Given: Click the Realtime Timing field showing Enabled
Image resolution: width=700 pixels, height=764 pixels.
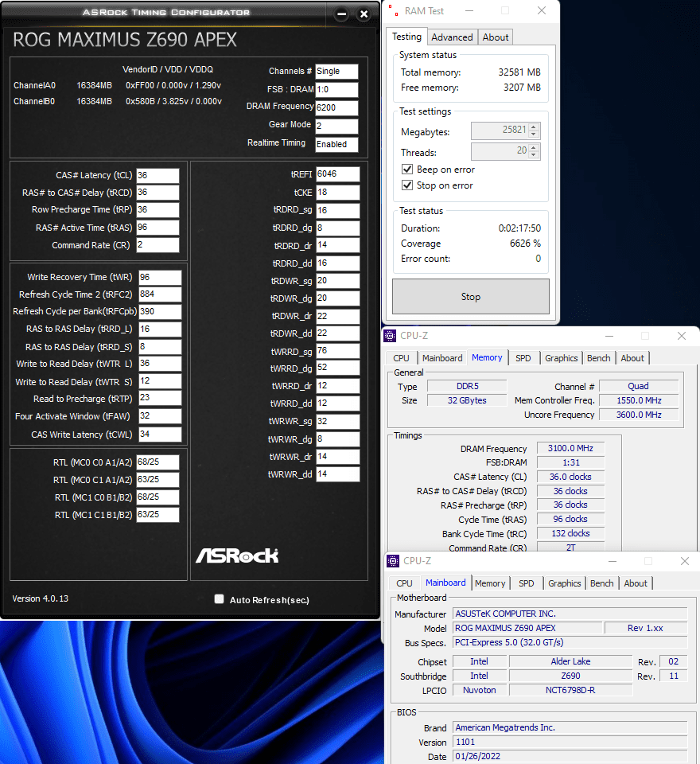Looking at the screenshot, I should point(336,144).
